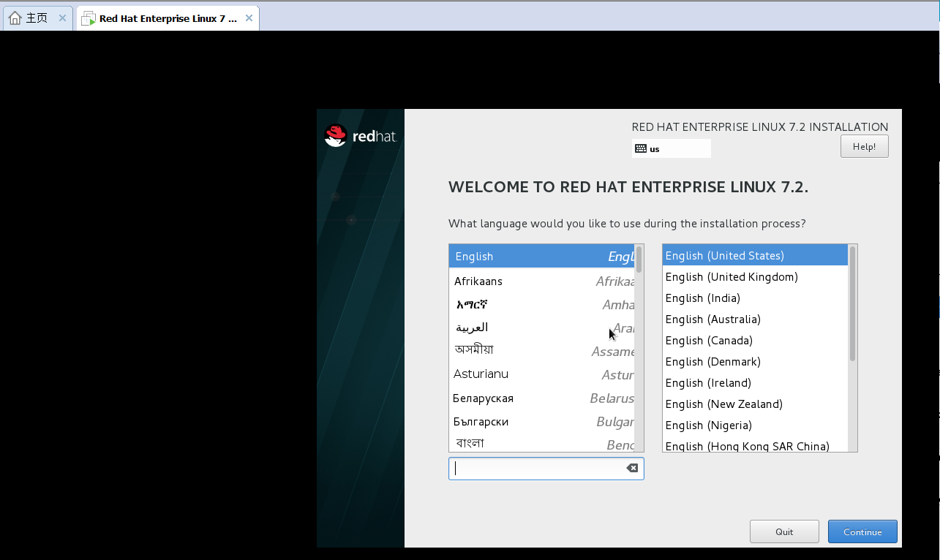Click the Red Hat logo

pos(361,136)
